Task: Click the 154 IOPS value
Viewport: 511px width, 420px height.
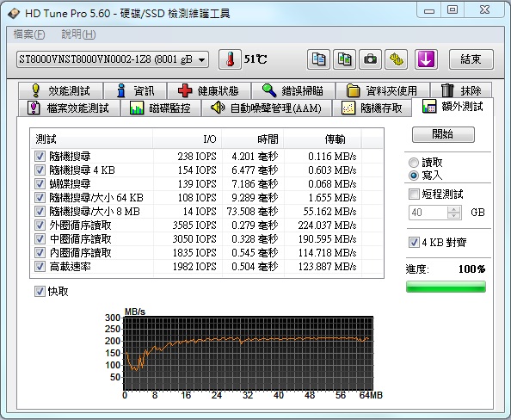Action: tap(197, 170)
